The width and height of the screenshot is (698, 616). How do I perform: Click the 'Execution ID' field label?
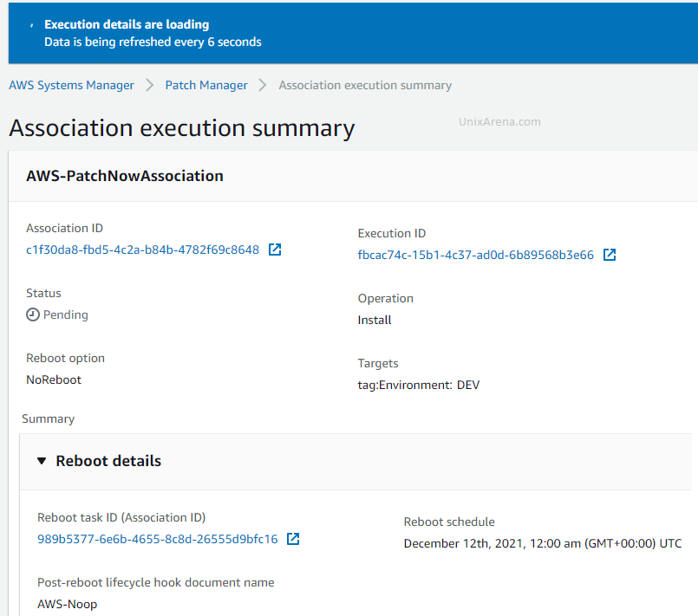(392, 233)
